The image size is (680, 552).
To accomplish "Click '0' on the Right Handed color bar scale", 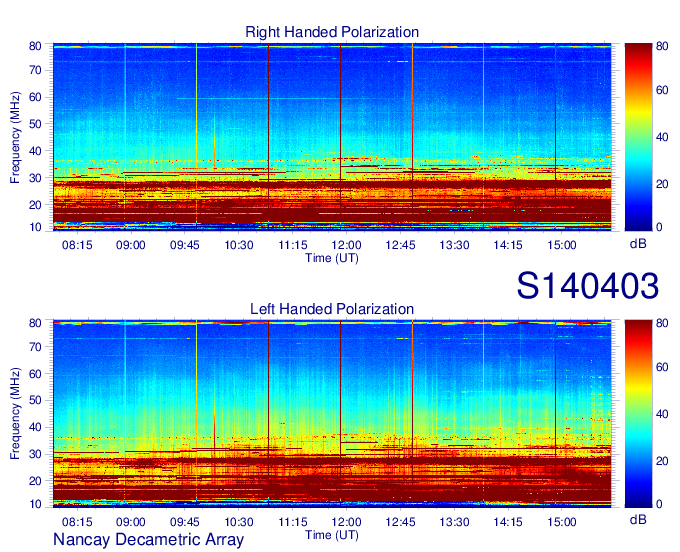I will pos(659,227).
